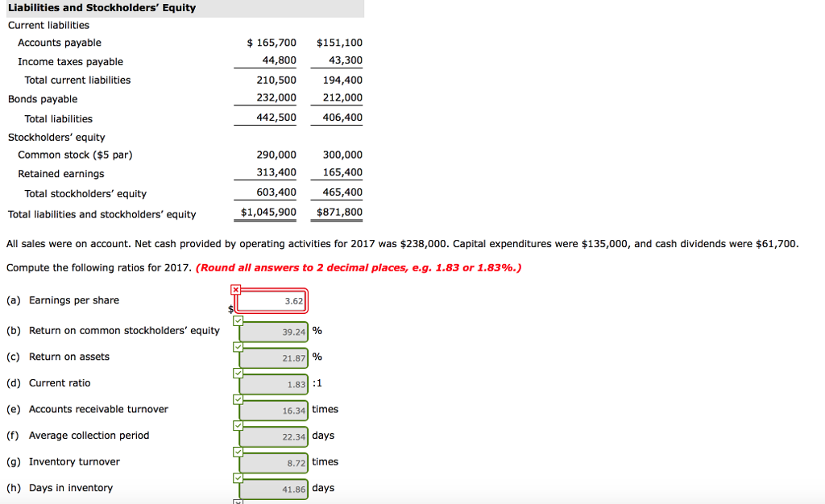Select Total stockholders' equity value 603,400
825x504 pixels.
[276, 192]
